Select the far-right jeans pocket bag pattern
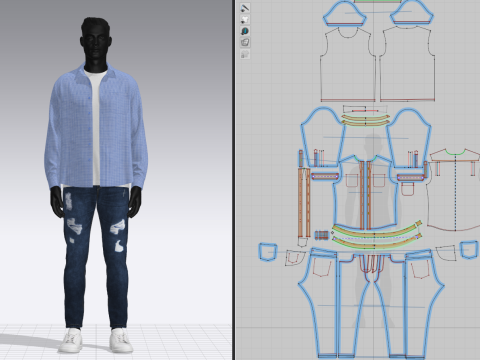This screenshot has height=360, width=480. coord(469,250)
